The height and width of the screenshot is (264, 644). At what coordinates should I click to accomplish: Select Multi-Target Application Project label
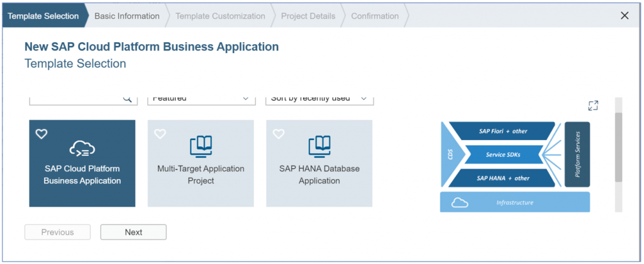(x=201, y=175)
